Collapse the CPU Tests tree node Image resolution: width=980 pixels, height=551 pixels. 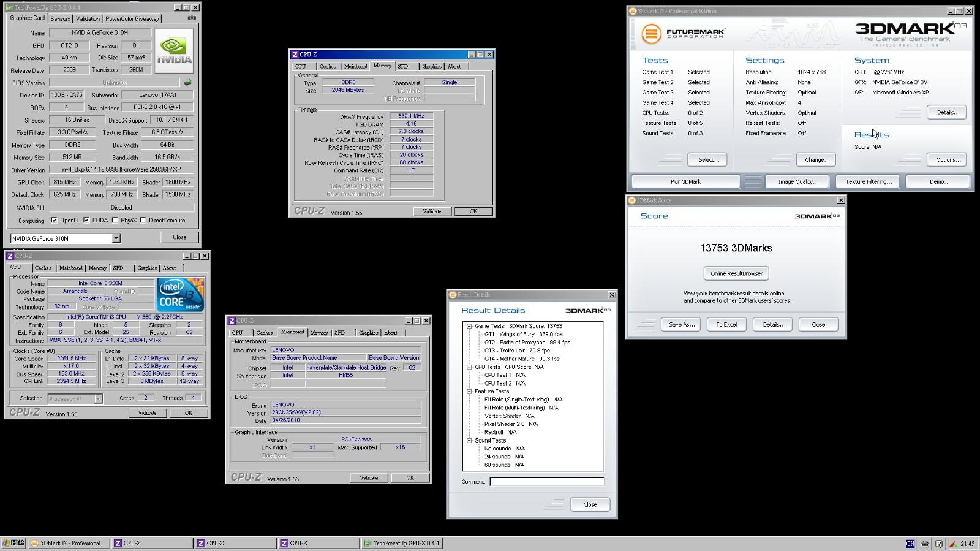(469, 367)
